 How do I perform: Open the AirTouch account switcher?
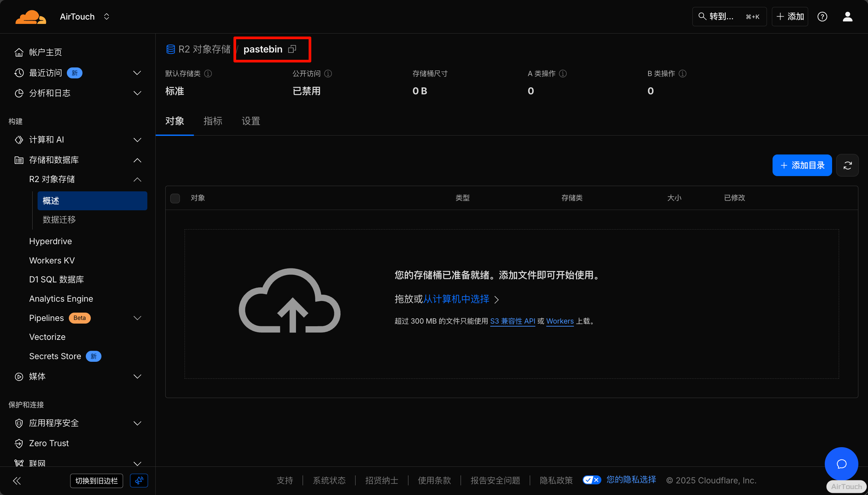pyautogui.click(x=84, y=17)
